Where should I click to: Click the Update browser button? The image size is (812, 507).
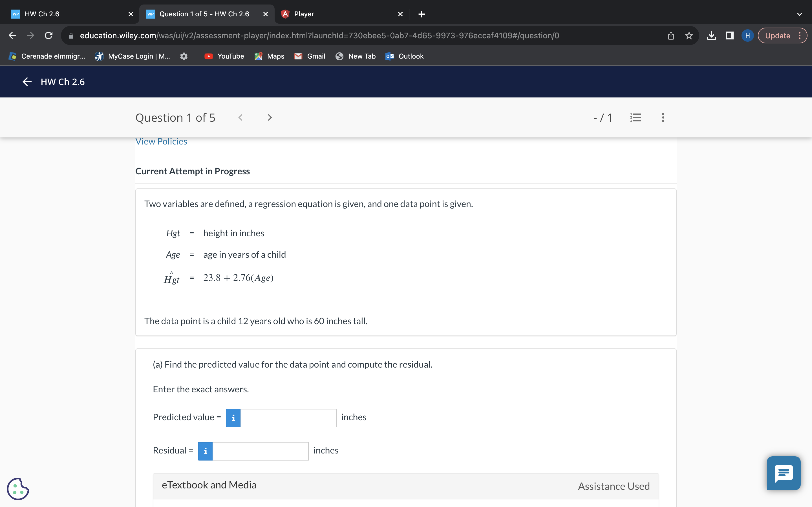pyautogui.click(x=777, y=35)
